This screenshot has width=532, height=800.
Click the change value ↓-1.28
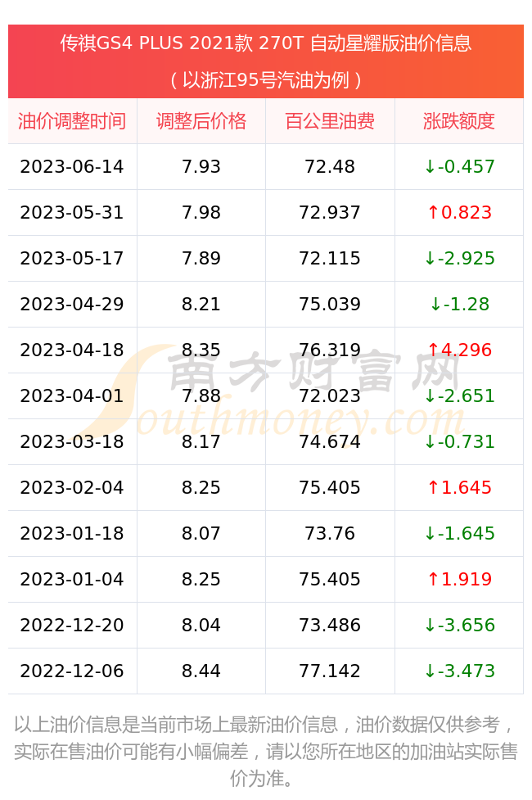click(x=459, y=305)
